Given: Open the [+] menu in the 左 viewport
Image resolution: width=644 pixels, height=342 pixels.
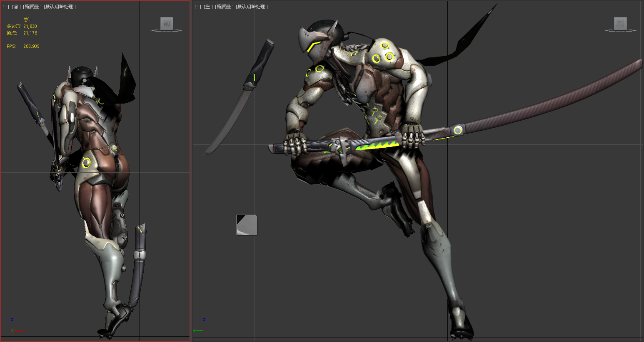Looking at the screenshot, I should click(x=198, y=7).
